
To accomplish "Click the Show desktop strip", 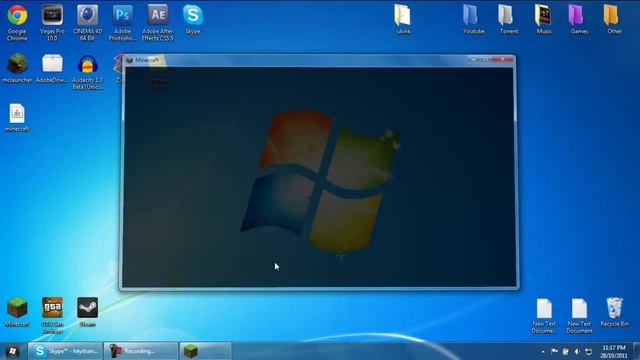I will pos(637,351).
